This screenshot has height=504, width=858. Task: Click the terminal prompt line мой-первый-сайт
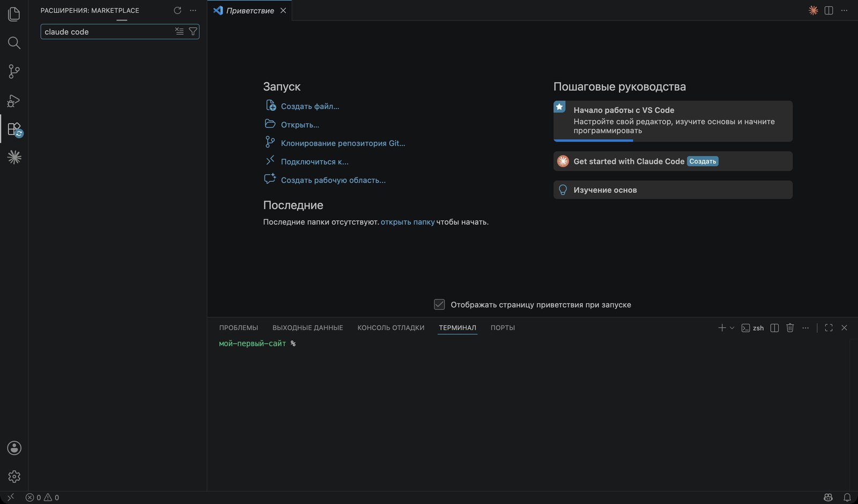[257, 344]
